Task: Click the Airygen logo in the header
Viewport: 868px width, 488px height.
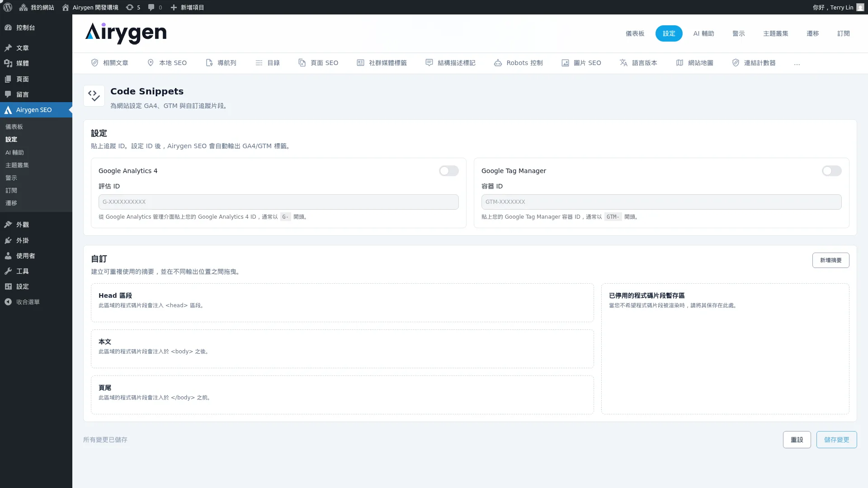Action: click(x=126, y=33)
